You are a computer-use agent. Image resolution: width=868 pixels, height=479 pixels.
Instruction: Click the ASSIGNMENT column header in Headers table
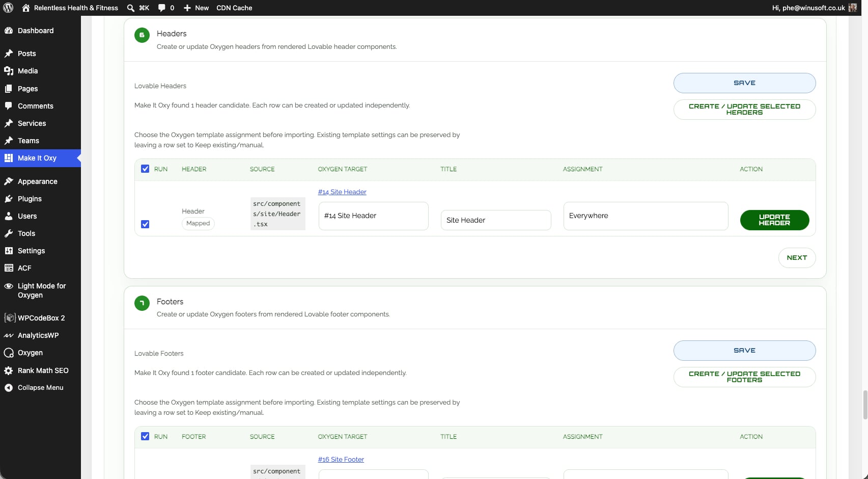tap(582, 169)
